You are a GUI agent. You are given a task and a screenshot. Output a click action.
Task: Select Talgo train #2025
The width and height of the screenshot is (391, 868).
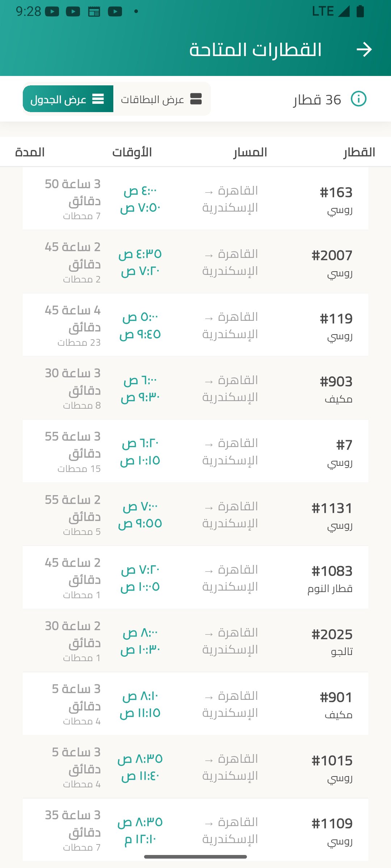coord(195,641)
